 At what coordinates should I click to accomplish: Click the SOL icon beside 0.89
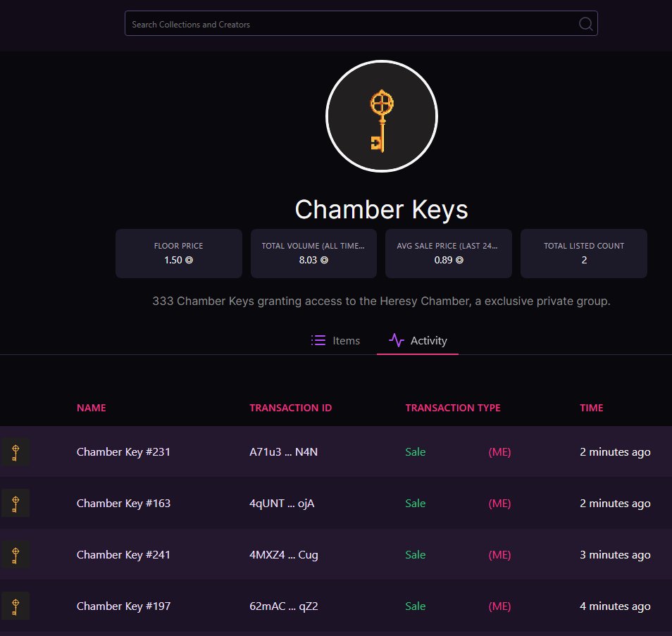[459, 260]
